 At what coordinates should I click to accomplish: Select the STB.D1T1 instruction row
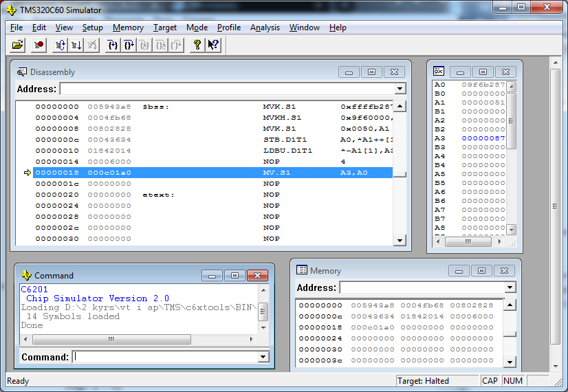pos(212,140)
